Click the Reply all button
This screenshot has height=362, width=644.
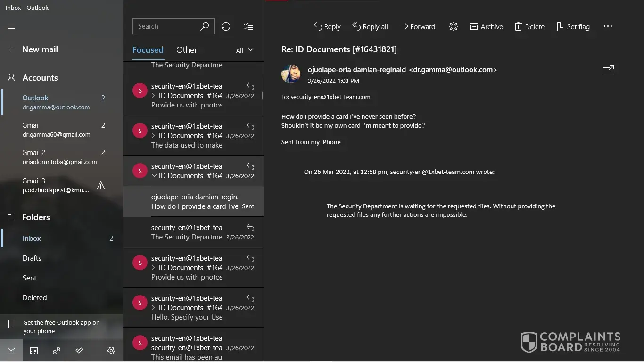[x=370, y=27]
